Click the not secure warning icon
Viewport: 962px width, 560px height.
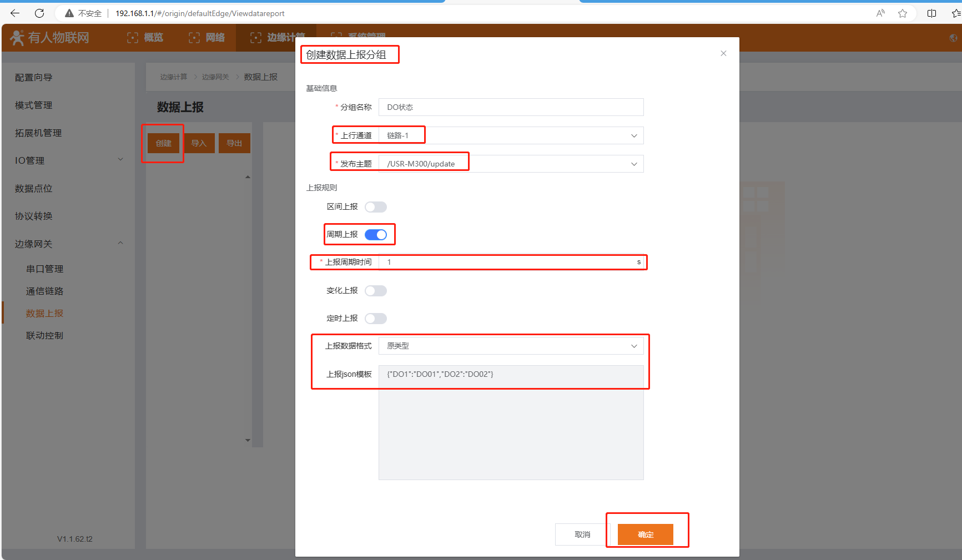[69, 13]
